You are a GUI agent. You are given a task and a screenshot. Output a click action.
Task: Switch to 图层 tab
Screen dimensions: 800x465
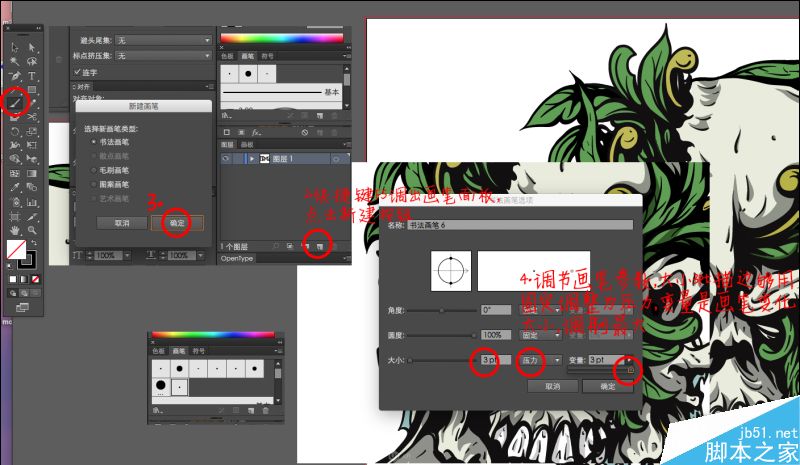coord(227,145)
